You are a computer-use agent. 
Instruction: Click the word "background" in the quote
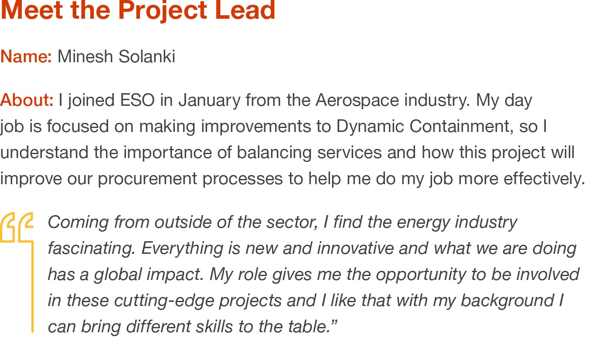(507, 300)
